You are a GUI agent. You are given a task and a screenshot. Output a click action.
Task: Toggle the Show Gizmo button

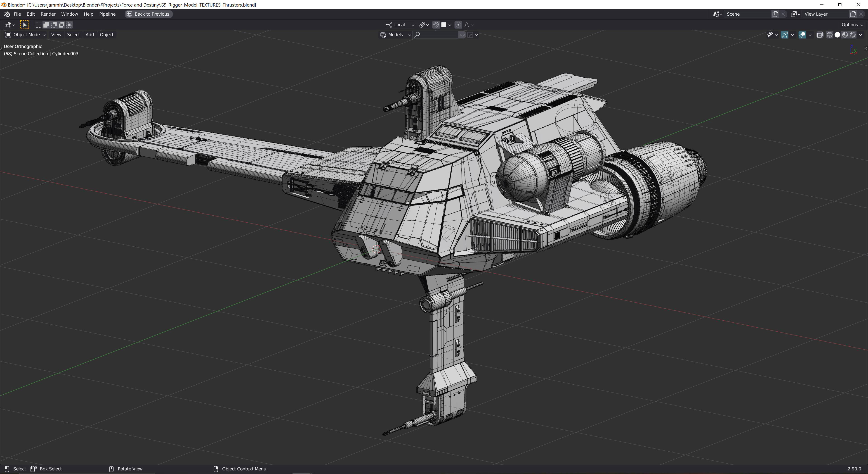pos(784,35)
